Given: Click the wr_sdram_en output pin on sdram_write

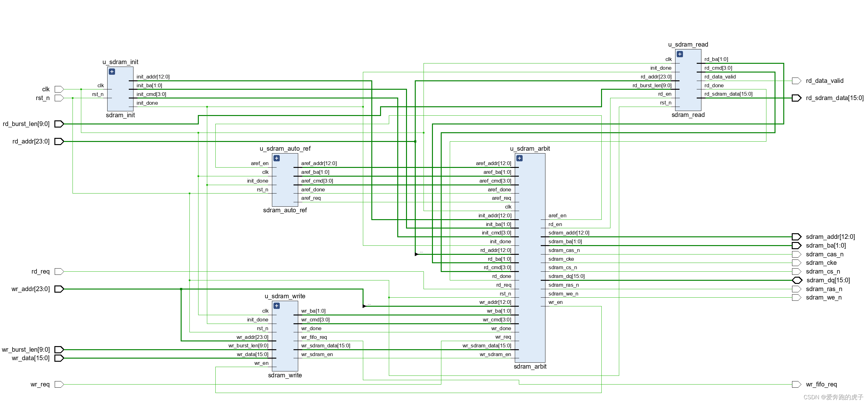Looking at the screenshot, I should pyautogui.click(x=317, y=355).
